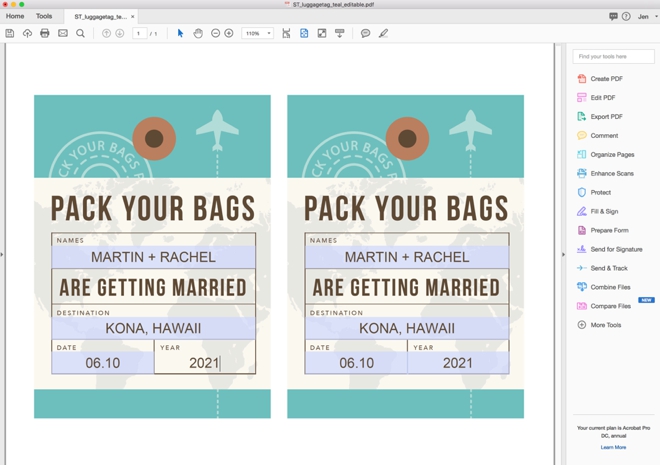660x465 pixels.
Task: Send file by email icon
Action: pyautogui.click(x=63, y=33)
